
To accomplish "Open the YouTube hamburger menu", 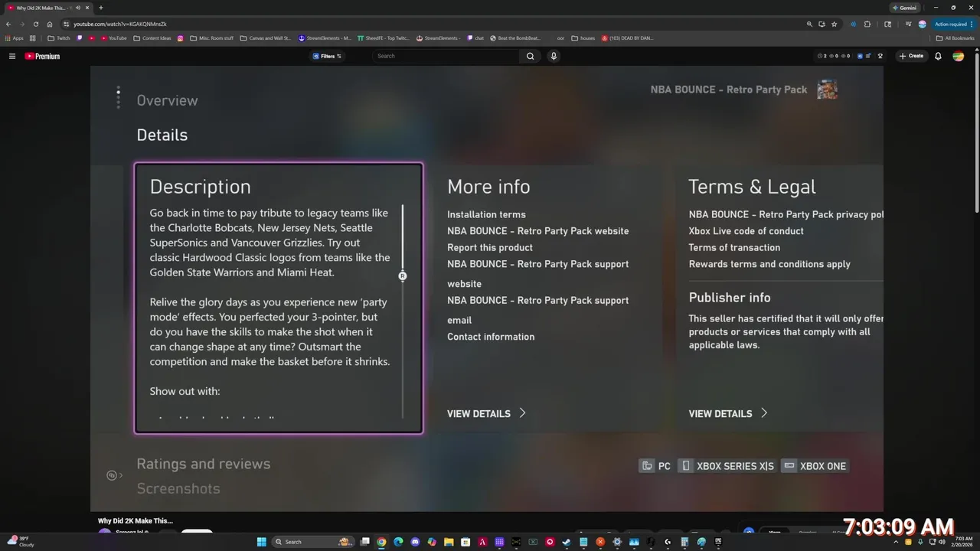I will [x=12, y=56].
